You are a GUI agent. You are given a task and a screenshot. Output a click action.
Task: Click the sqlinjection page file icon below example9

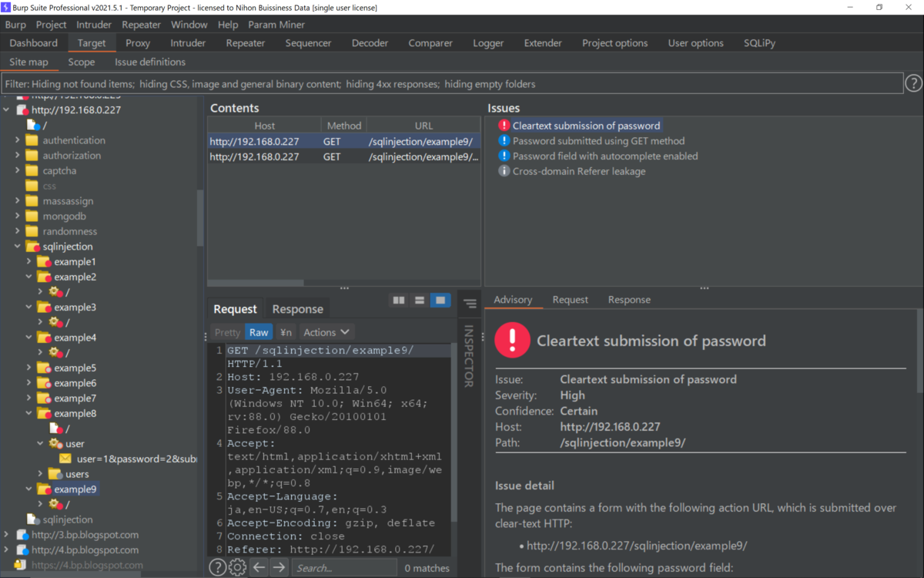[32, 519]
